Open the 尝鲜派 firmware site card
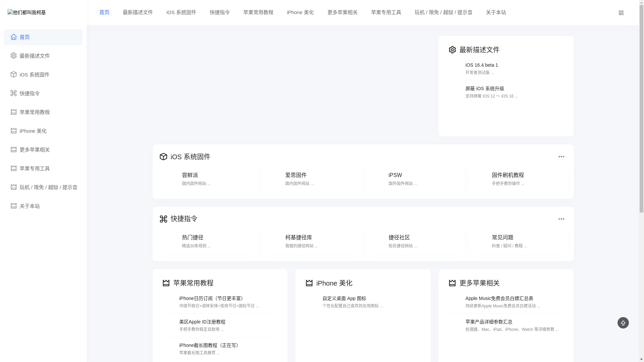Screen dimensions: 644x362 pos(208,179)
